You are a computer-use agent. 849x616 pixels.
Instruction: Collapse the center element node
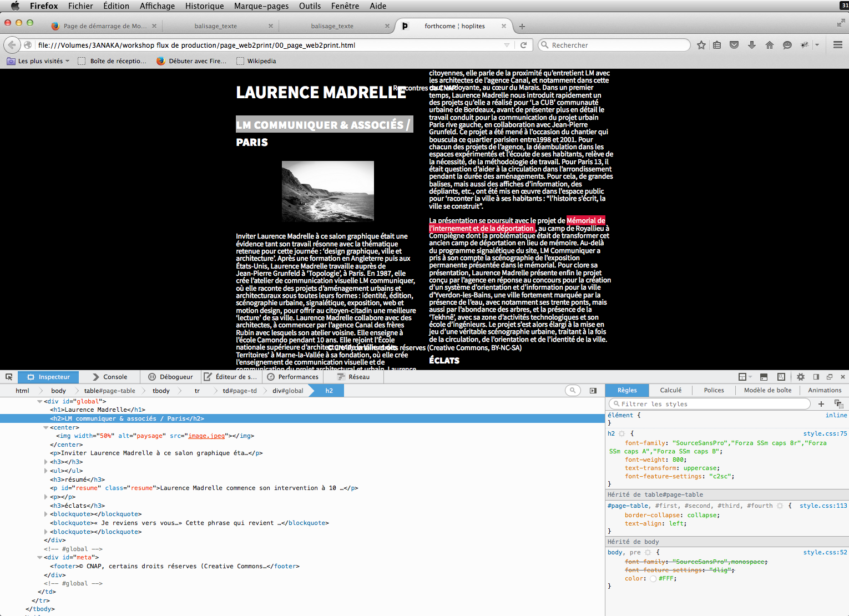coord(46,427)
